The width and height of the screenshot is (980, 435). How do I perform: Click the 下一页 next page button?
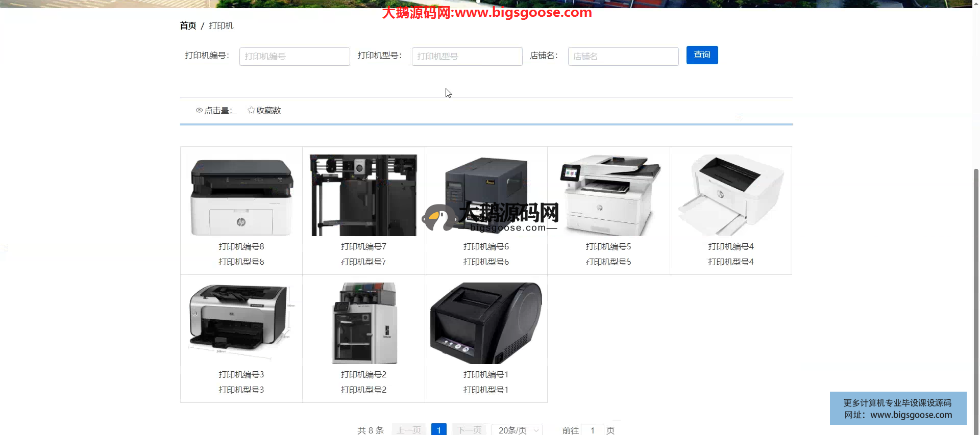click(x=469, y=430)
